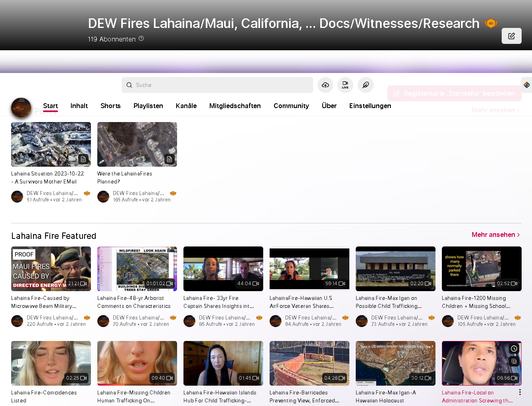This screenshot has width=532, height=406.
Task: Play the 06:56 Local on Administration video
Action: point(482,363)
